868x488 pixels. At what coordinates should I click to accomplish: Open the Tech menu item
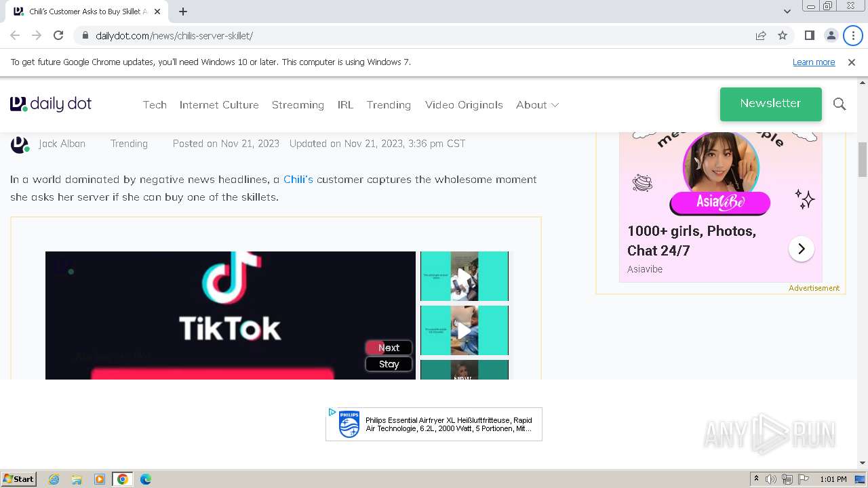point(155,104)
